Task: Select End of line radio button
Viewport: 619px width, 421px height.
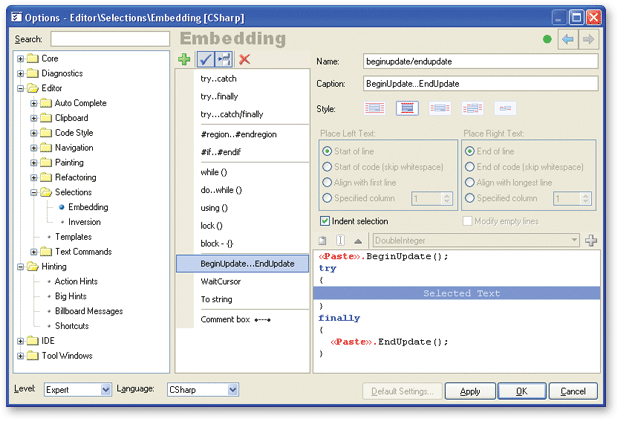Action: tap(469, 151)
